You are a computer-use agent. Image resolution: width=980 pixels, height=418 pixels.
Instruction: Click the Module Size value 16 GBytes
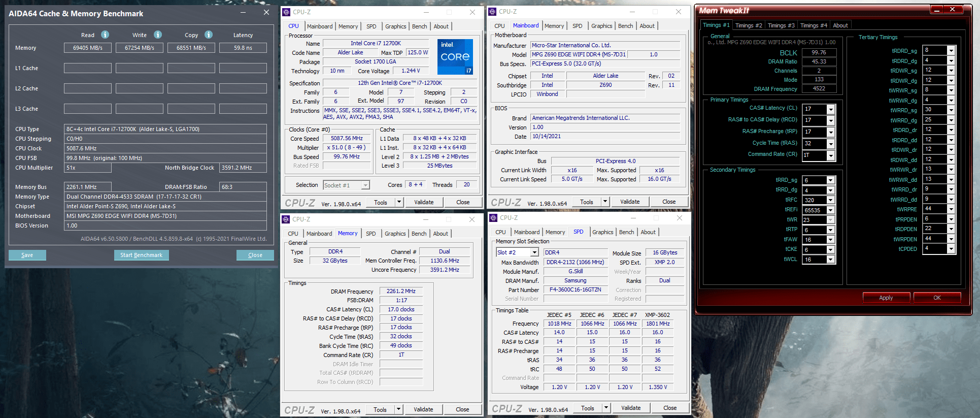pos(665,252)
